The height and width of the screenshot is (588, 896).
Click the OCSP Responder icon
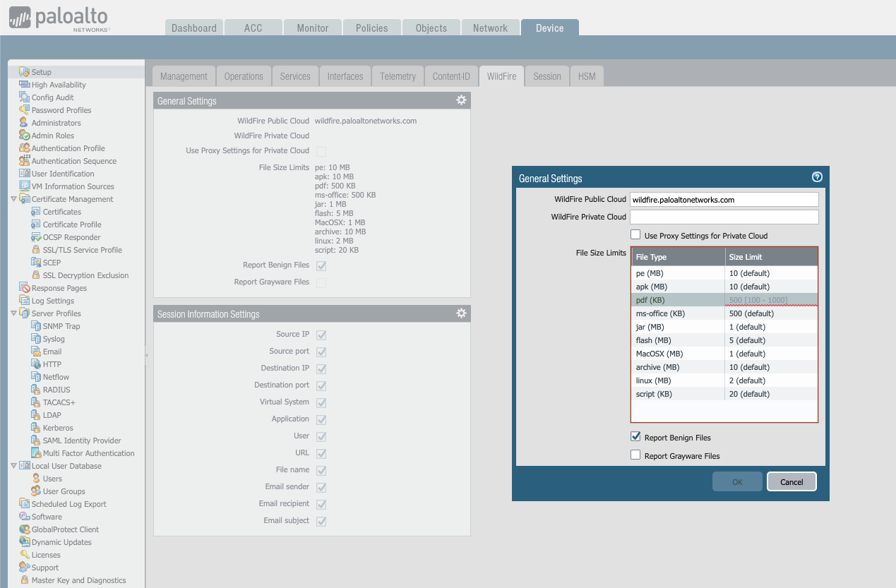pos(36,237)
